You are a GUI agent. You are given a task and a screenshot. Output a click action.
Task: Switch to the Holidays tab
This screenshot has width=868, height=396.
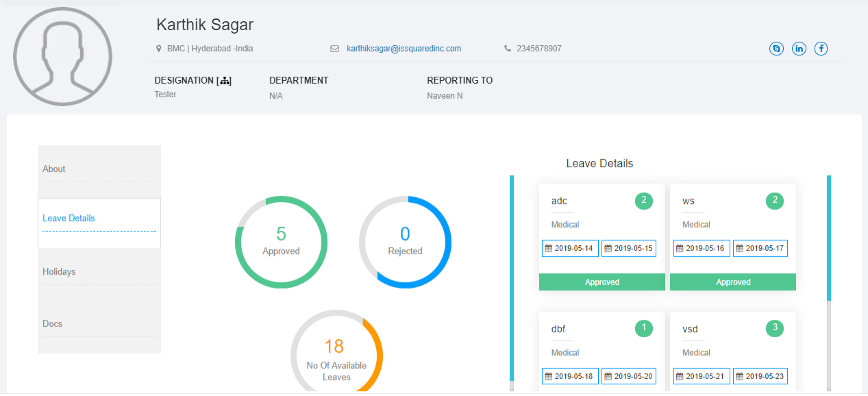[x=59, y=271]
